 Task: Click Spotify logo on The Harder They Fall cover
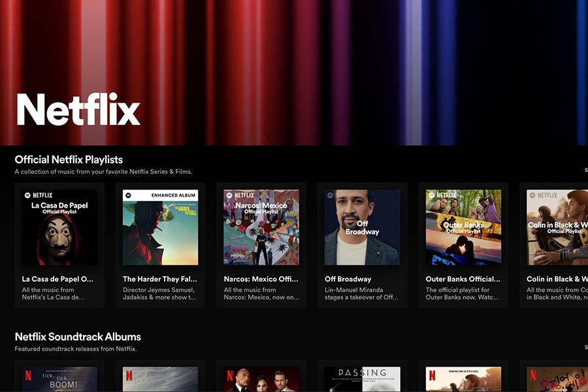click(x=129, y=195)
